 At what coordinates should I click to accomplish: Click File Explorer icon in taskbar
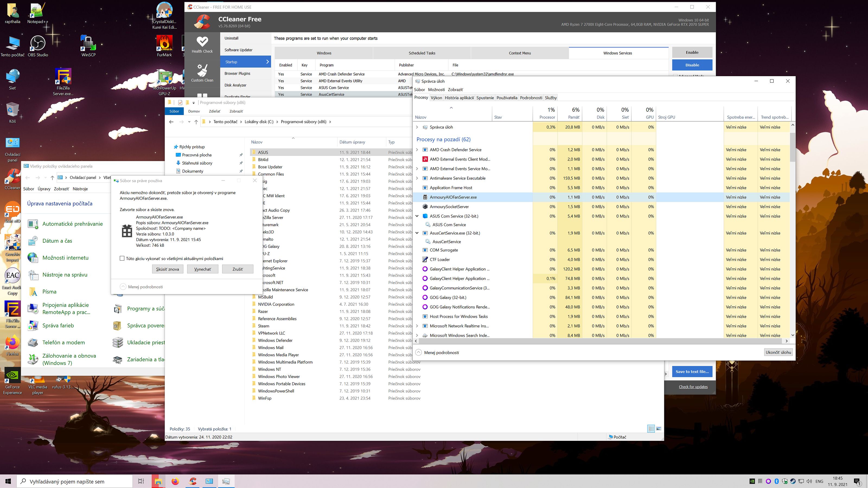158,481
